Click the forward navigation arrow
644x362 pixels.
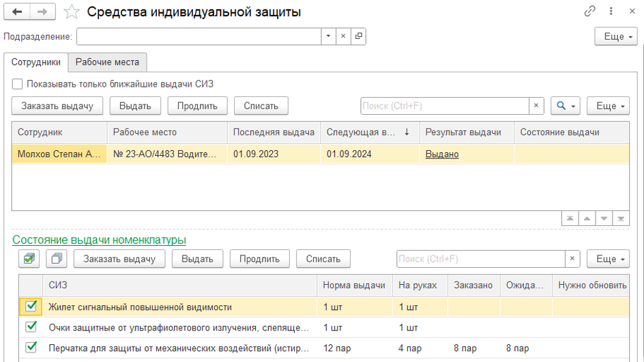[x=43, y=12]
